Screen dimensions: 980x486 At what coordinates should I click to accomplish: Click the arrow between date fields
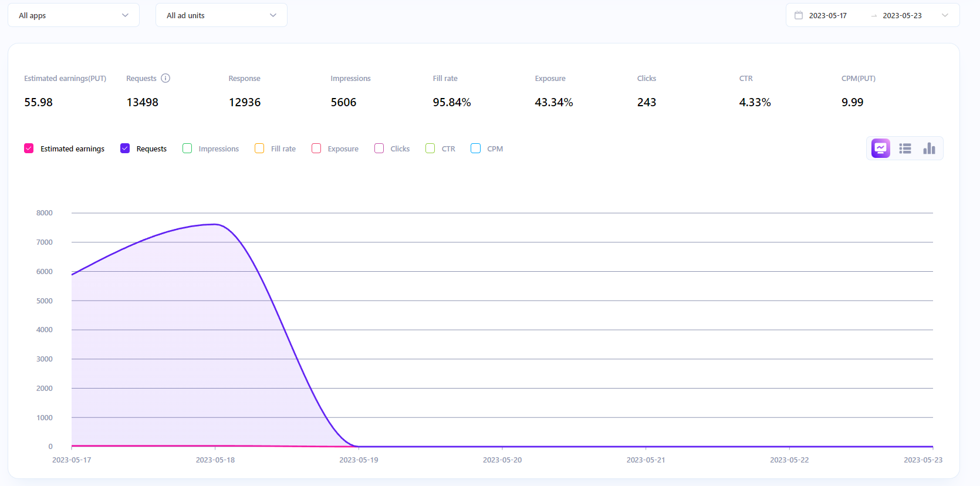point(874,16)
